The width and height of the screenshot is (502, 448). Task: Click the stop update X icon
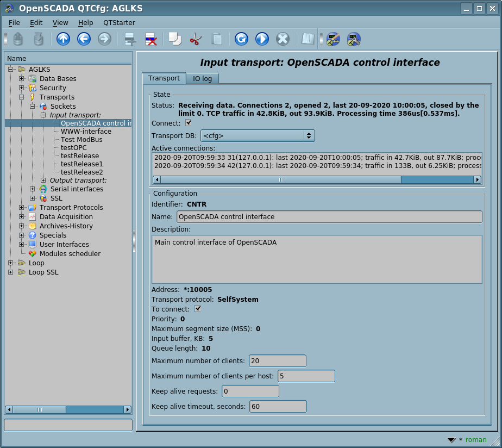pyautogui.click(x=283, y=39)
